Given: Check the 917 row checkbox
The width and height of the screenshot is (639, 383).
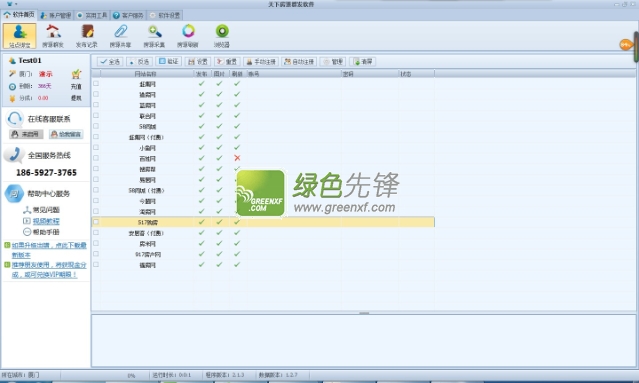Looking at the screenshot, I should 96,254.
